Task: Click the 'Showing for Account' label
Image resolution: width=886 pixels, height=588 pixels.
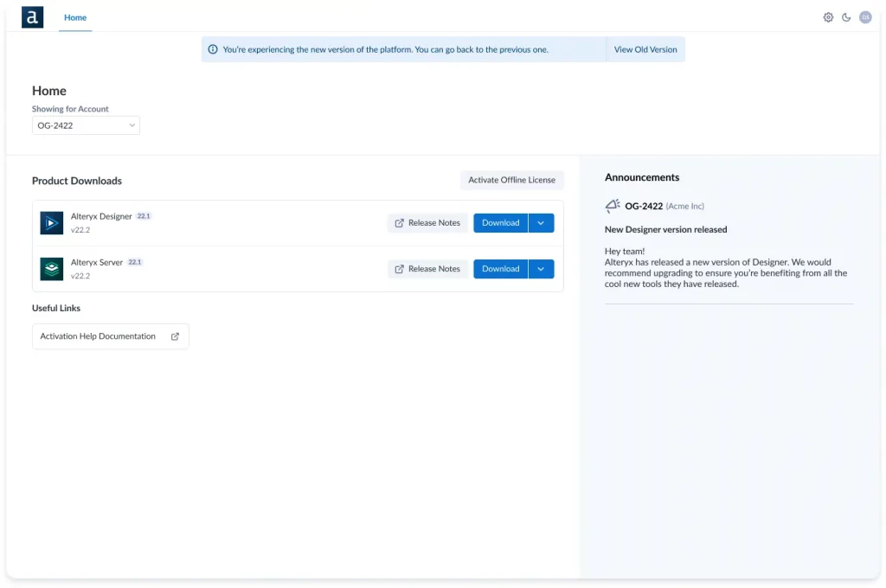Action: pos(70,108)
